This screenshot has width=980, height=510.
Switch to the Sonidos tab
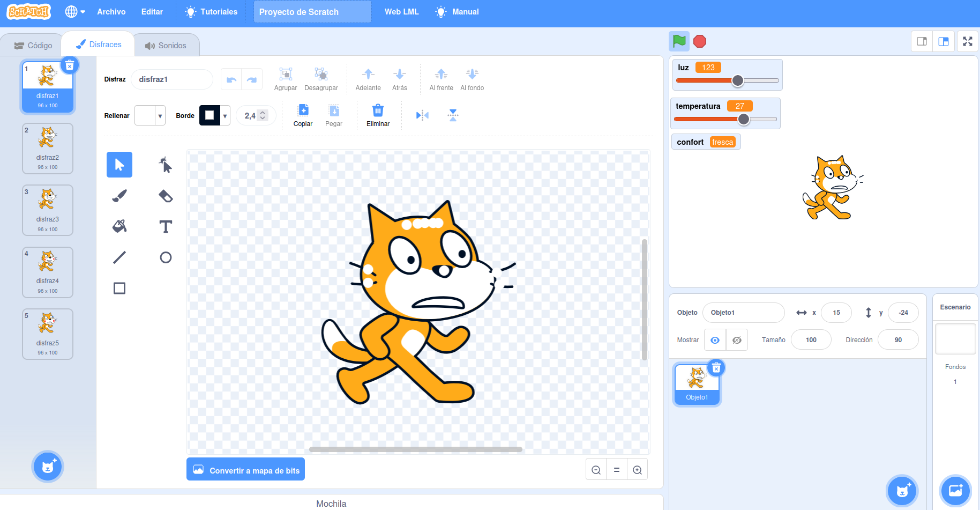166,46
